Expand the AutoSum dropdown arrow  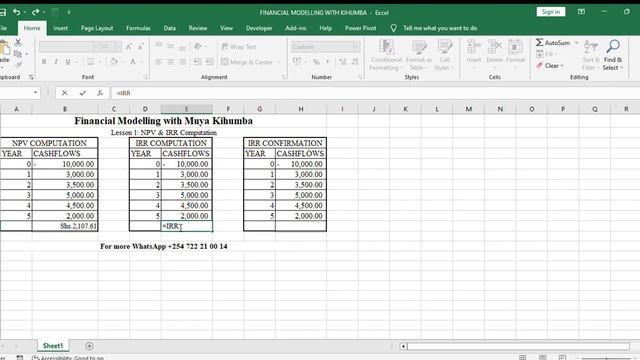pos(577,42)
